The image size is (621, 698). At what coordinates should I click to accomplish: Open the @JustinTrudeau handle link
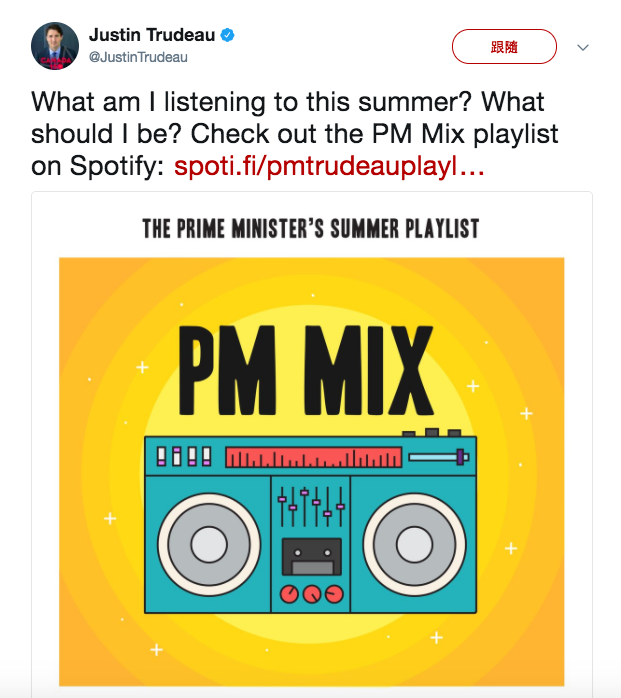[138, 57]
